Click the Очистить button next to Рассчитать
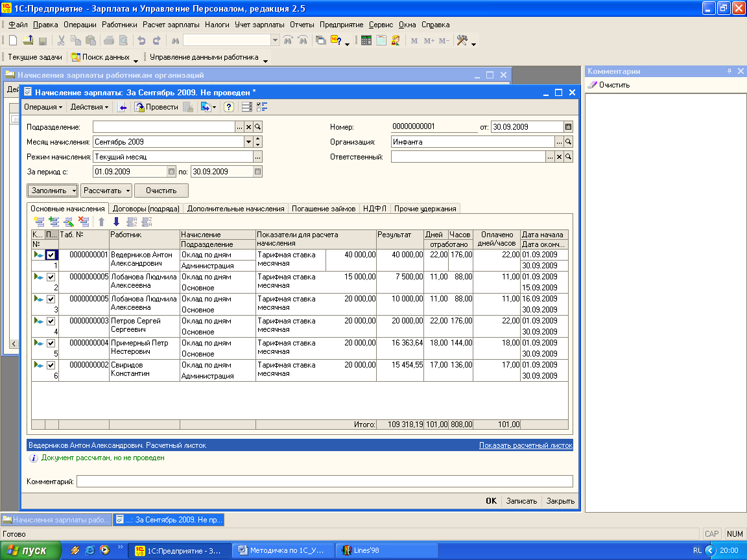This screenshot has height=560, width=747. [161, 191]
